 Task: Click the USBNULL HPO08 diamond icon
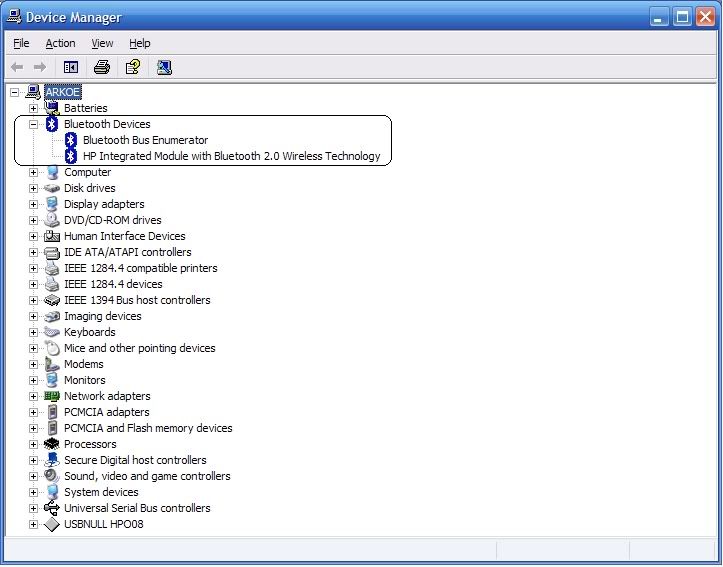point(52,525)
